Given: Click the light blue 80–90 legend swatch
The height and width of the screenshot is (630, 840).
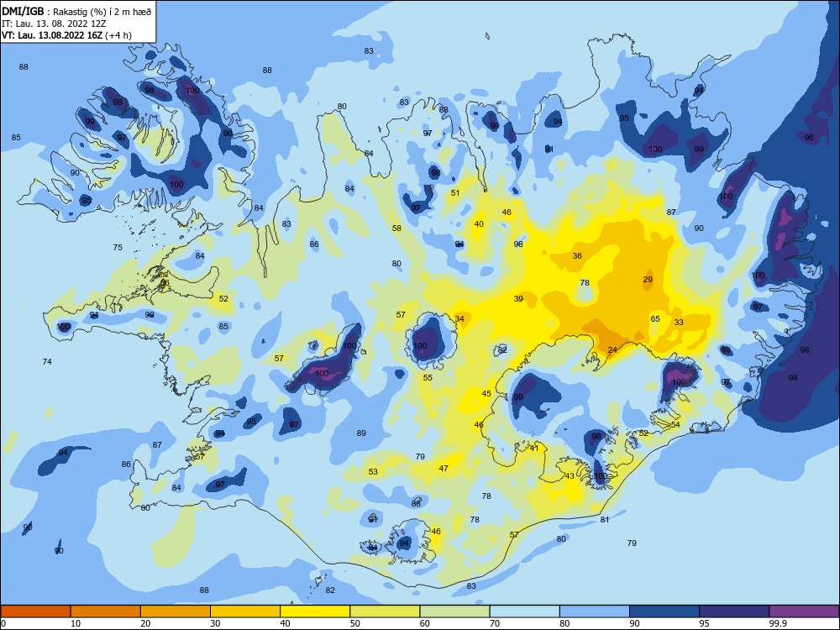Looking at the screenshot, I should pos(595,612).
